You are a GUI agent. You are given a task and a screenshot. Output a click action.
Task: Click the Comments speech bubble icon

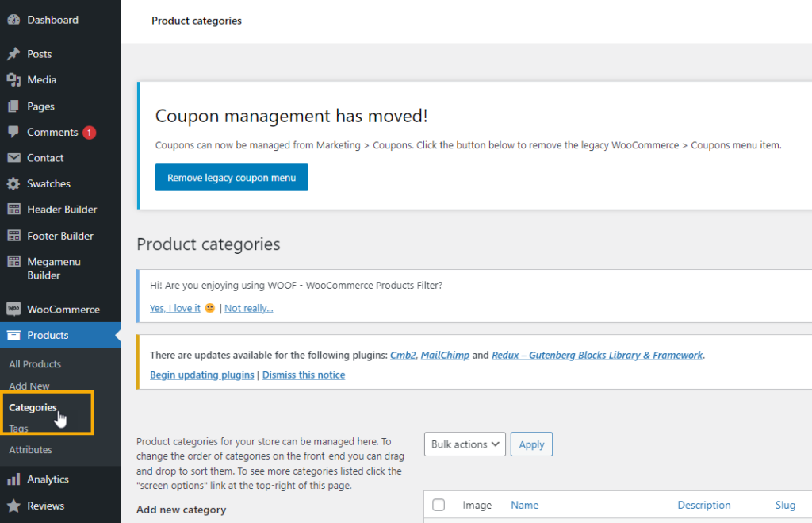13,132
